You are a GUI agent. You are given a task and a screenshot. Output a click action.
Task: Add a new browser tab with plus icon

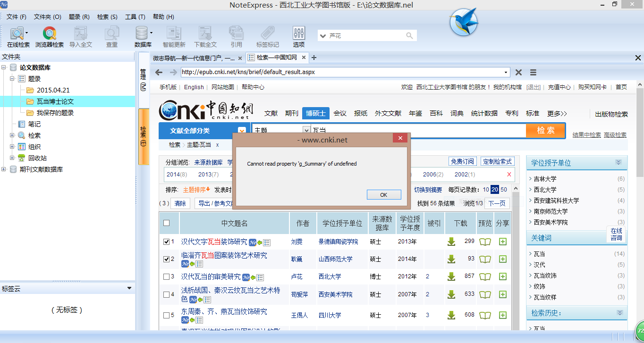314,58
